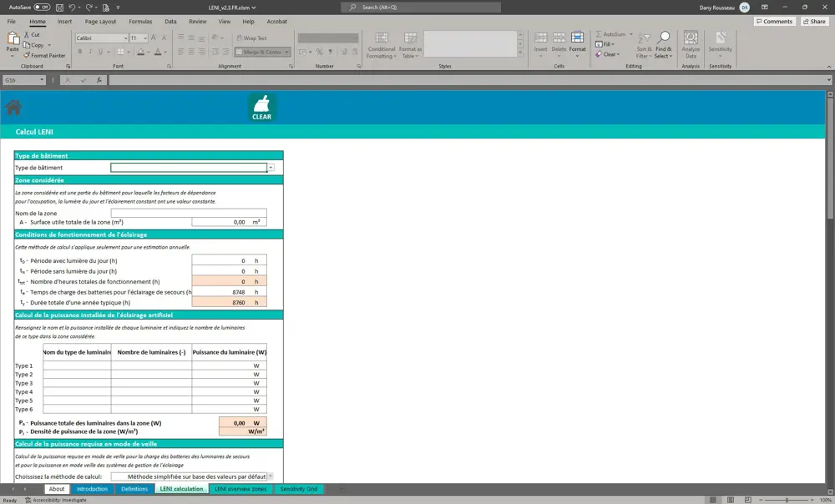Click the vertical scrollbar thumb
The height and width of the screenshot is (504, 835).
click(x=830, y=159)
